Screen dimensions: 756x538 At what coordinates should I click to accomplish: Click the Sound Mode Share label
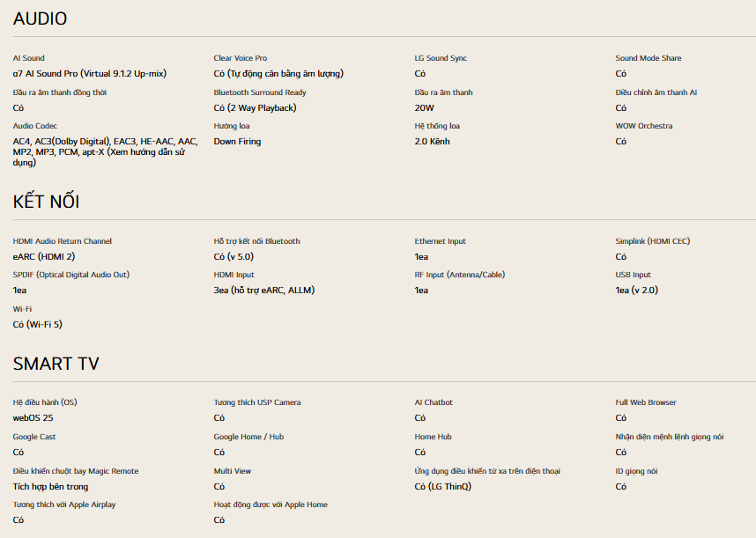coord(648,58)
